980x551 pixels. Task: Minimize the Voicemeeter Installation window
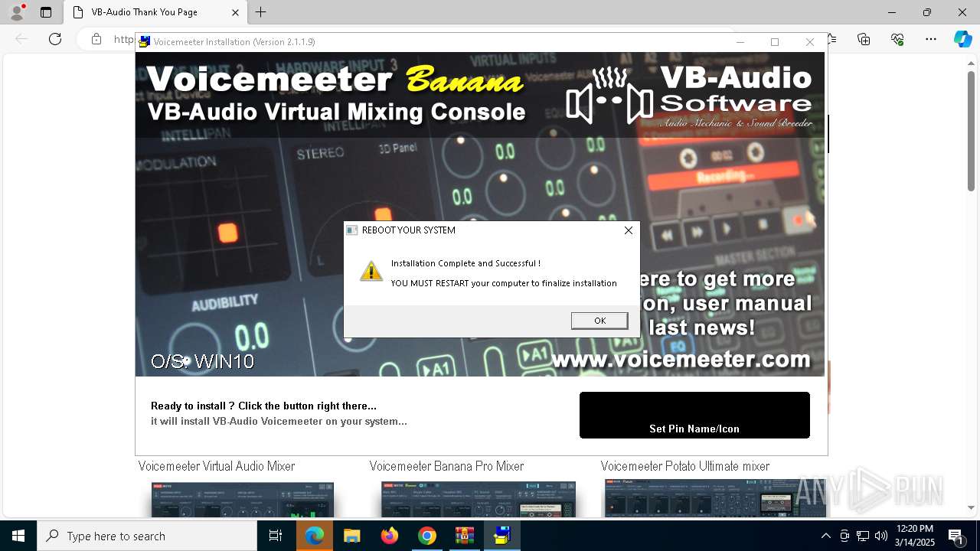pyautogui.click(x=740, y=42)
